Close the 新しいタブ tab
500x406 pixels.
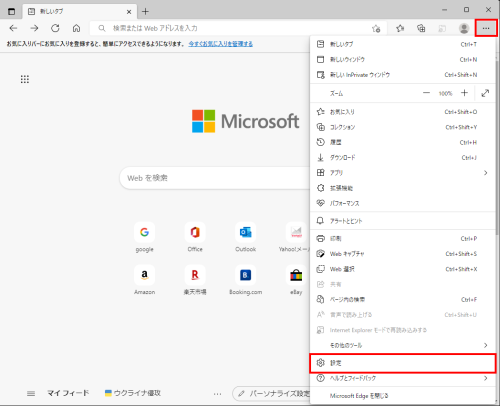[129, 12]
